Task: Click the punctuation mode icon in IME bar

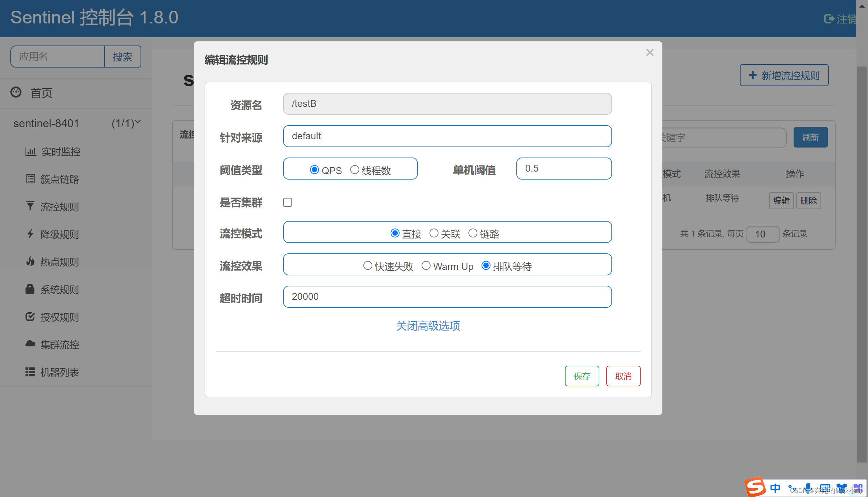Action: coord(792,488)
